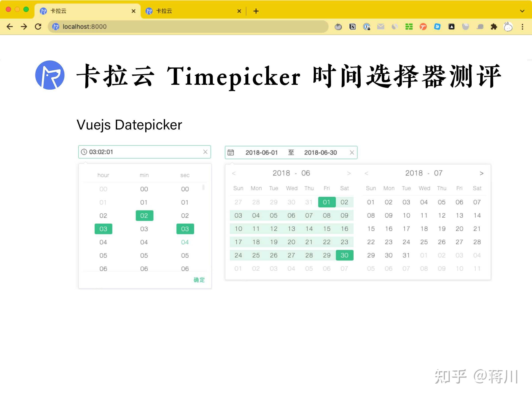
Task: Click the rabbit profile avatar in Chrome
Action: click(x=508, y=27)
